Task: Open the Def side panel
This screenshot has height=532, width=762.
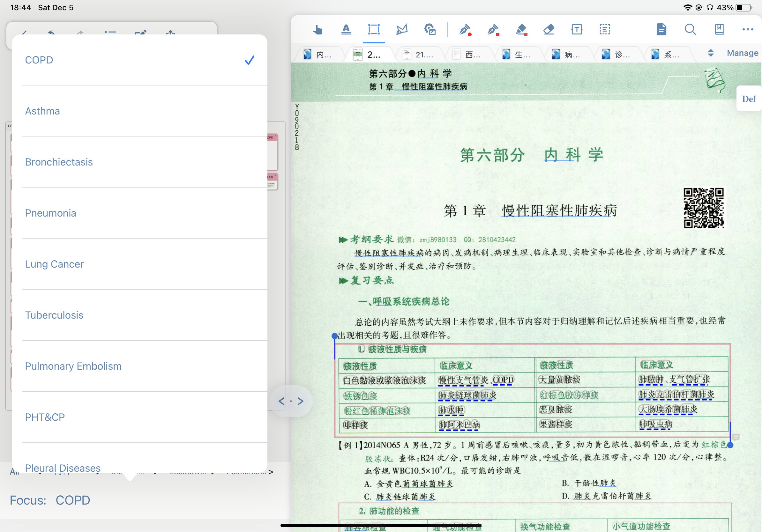Action: 749,99
